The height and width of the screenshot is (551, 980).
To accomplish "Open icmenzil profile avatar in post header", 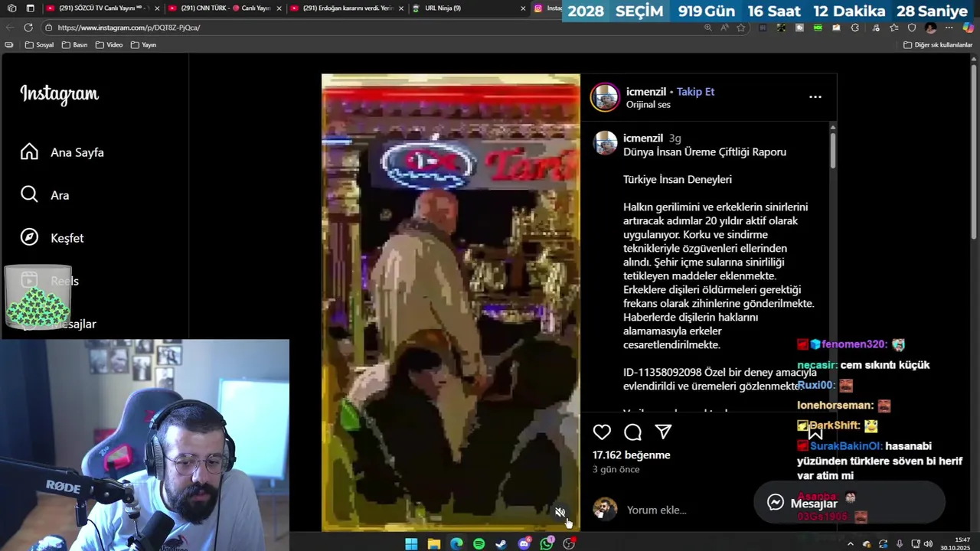I will click(x=605, y=97).
